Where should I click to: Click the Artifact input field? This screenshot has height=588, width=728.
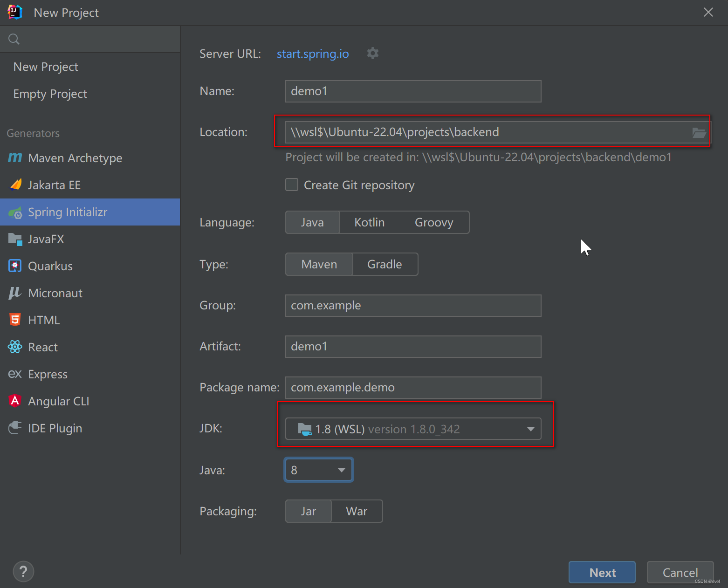(413, 347)
